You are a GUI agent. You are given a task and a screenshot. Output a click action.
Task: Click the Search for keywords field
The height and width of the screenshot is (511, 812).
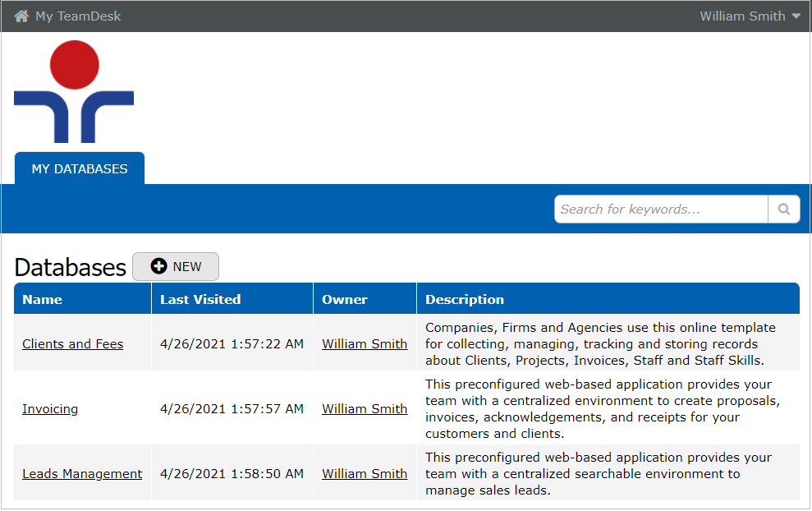[x=661, y=209]
